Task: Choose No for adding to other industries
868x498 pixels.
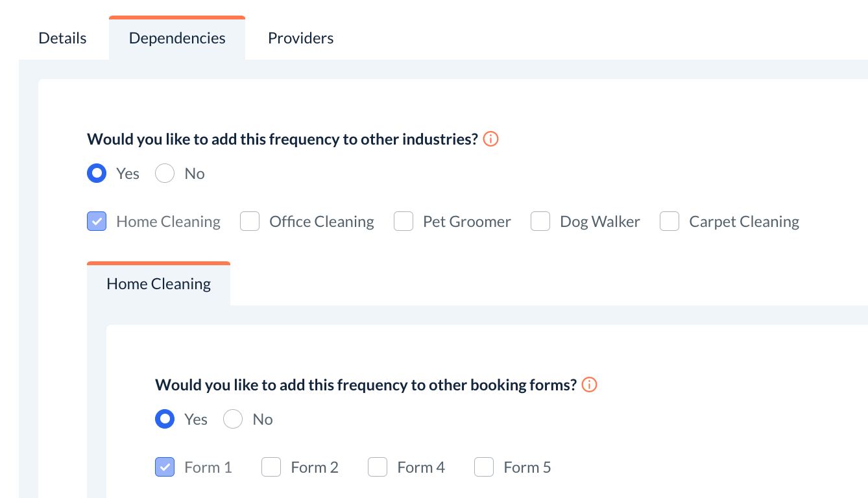Action: point(165,173)
